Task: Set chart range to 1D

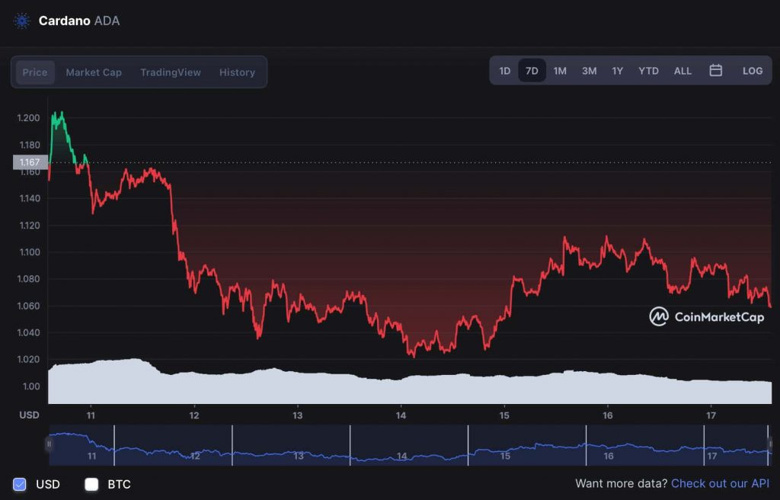Action: click(x=504, y=71)
